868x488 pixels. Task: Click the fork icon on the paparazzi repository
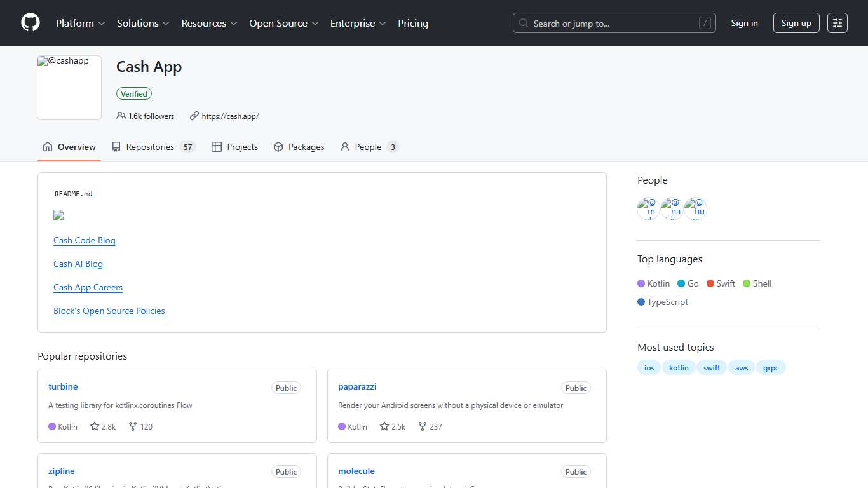pos(423,426)
